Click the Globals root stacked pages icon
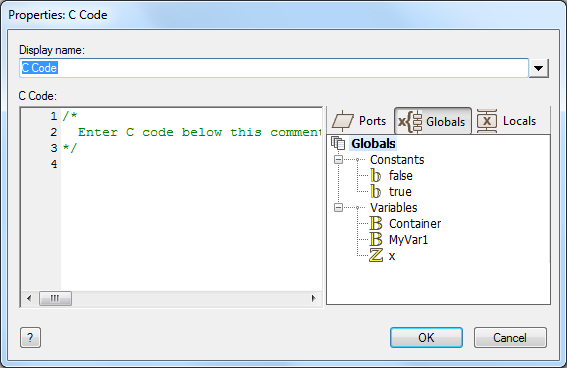This screenshot has height=368, width=567. point(338,144)
